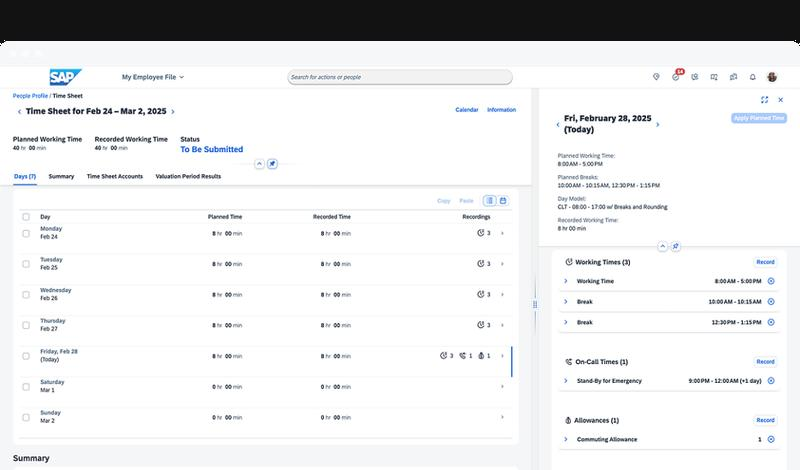Image resolution: width=800 pixels, height=470 pixels.
Task: Go to previous week of time sheet
Action: coord(19,111)
